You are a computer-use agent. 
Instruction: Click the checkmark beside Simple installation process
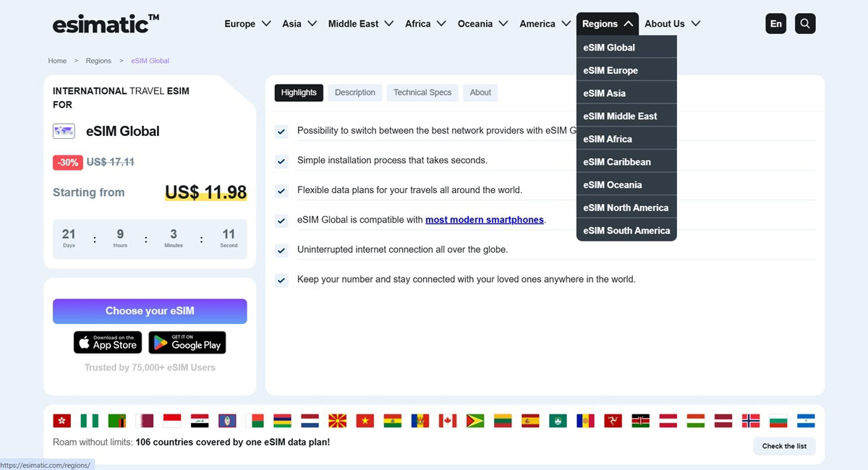[x=281, y=161]
